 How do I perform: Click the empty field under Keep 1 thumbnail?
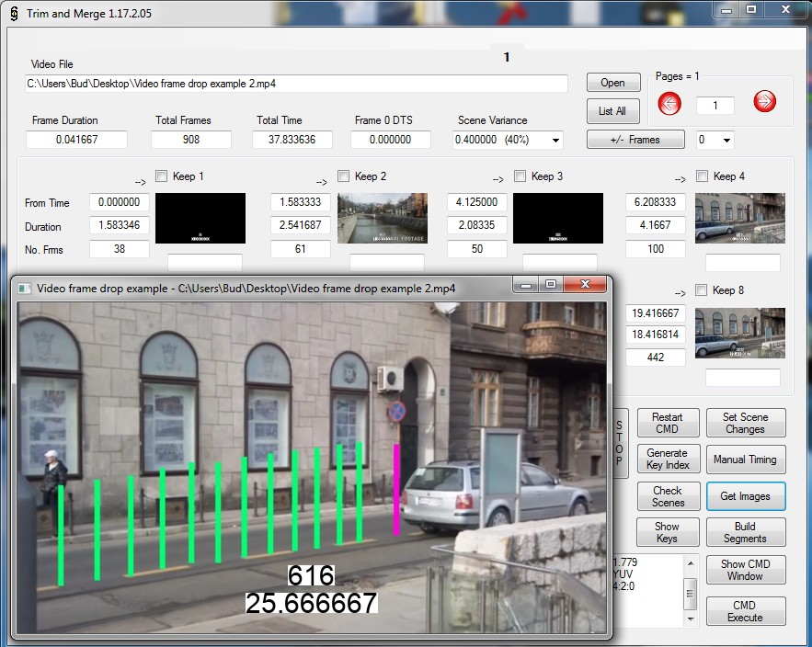coord(204,263)
